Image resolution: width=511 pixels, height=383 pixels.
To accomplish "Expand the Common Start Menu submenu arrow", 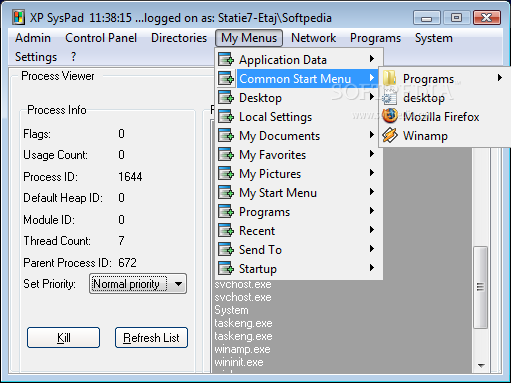I will tap(372, 78).
